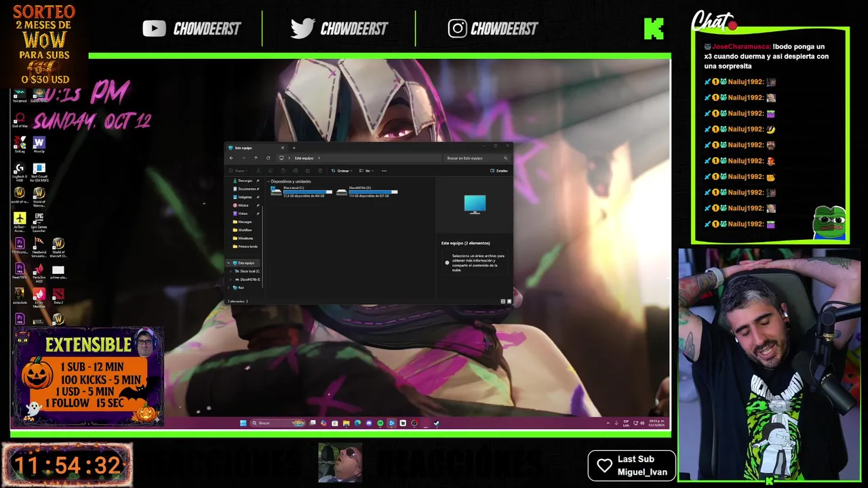Select Descargas in the sidebar
Image resolution: width=868 pixels, height=488 pixels.
[x=245, y=181]
